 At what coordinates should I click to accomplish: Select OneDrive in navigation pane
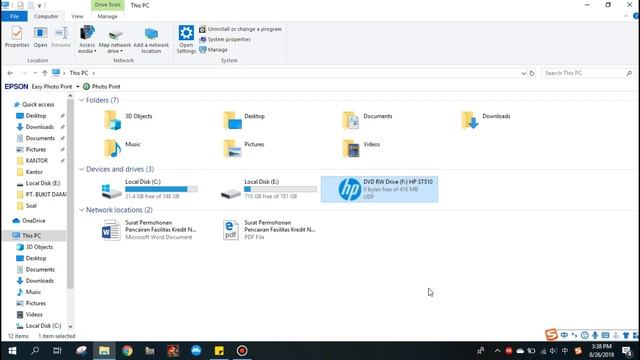(x=33, y=221)
